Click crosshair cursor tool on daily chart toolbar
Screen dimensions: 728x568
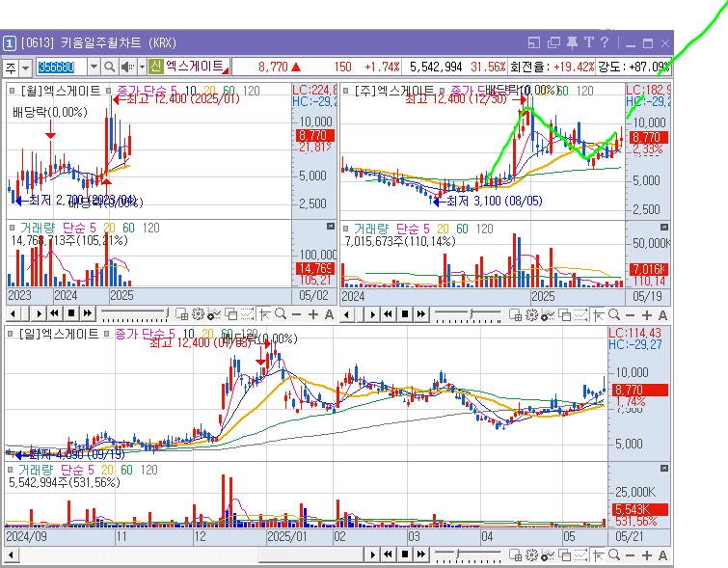tap(598, 555)
